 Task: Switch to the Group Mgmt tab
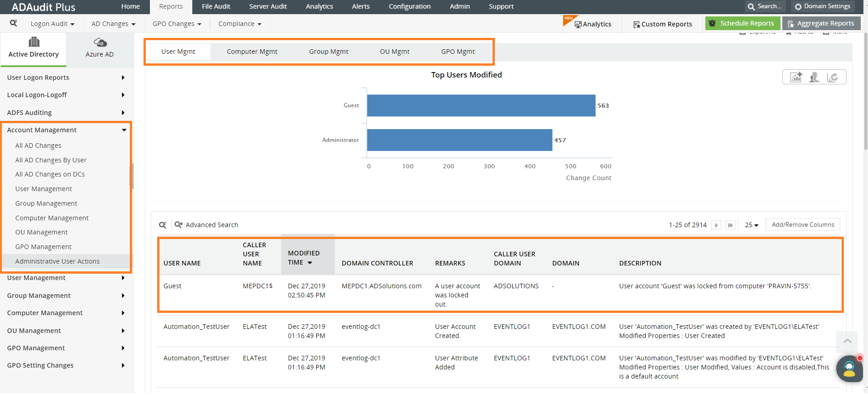tap(329, 52)
